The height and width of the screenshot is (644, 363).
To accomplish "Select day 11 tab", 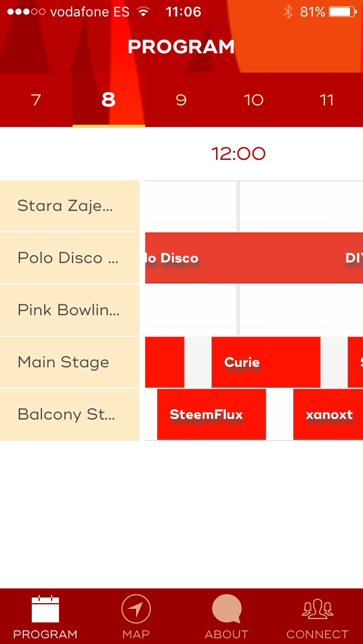I will (x=327, y=100).
